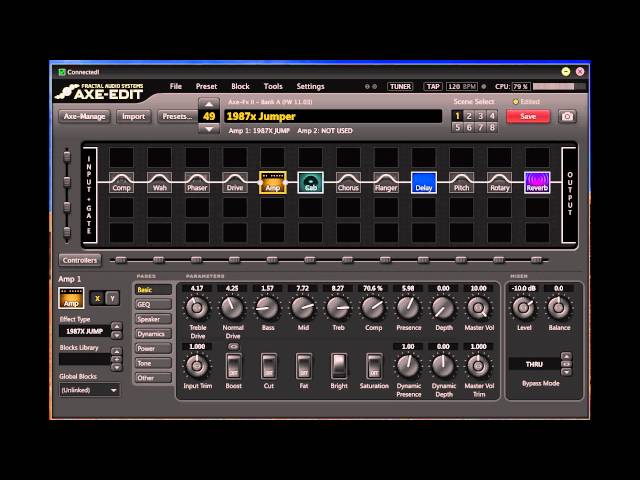Viewport: 640px width, 480px height.
Task: Select the highlighted Amp block in grid
Action: point(273,182)
